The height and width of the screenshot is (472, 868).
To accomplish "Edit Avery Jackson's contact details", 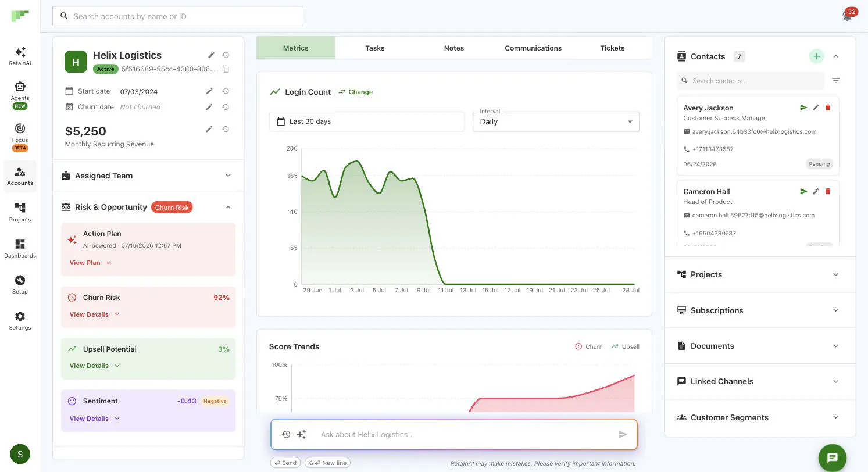I will click(816, 108).
